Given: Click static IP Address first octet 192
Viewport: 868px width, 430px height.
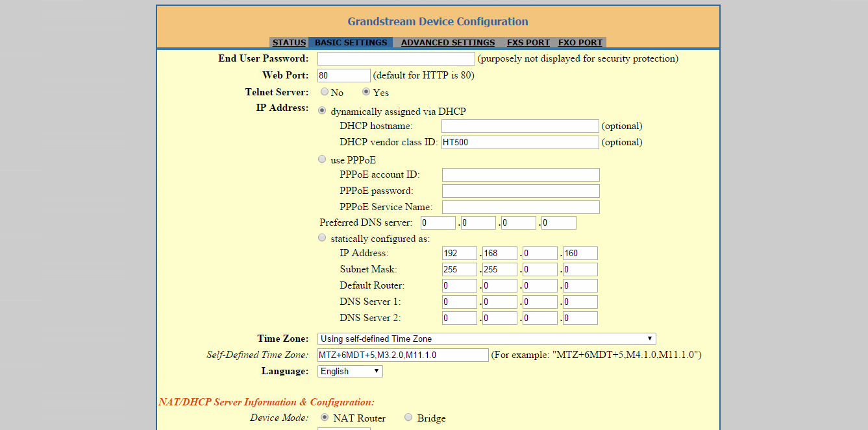Looking at the screenshot, I should (x=460, y=254).
